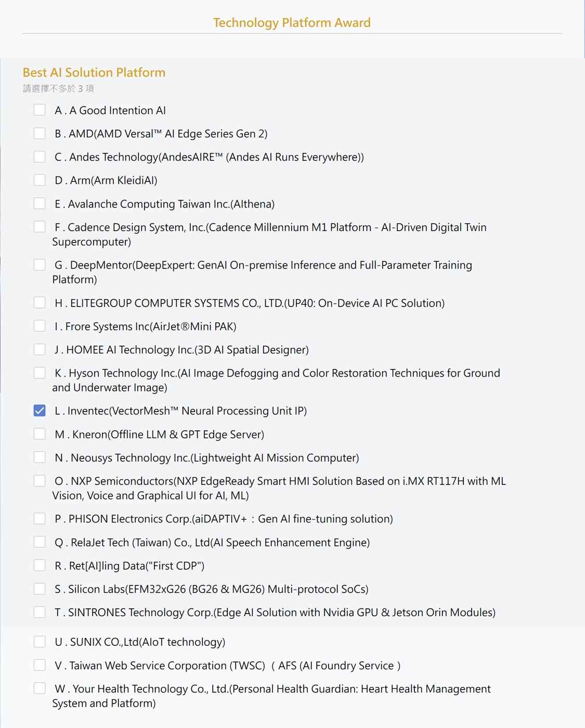Tick SINTRONES Technology Corp. checkbox
The width and height of the screenshot is (585, 728).
[40, 612]
